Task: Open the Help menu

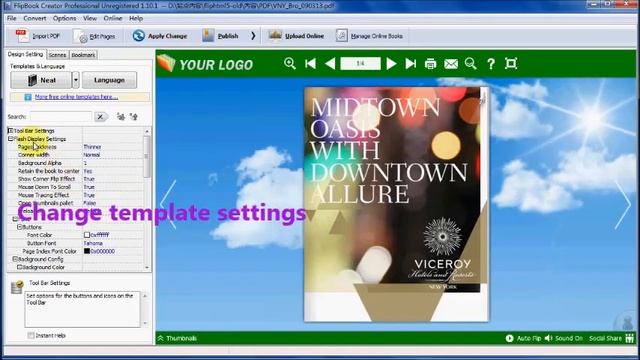Action: click(x=136, y=18)
